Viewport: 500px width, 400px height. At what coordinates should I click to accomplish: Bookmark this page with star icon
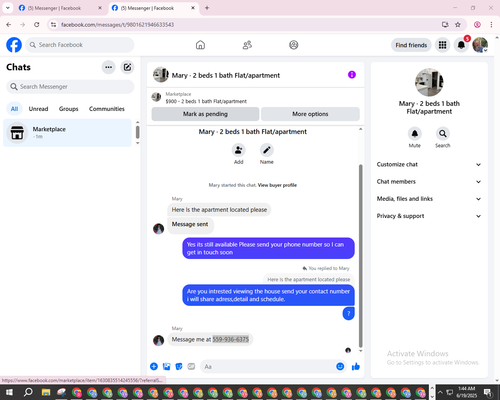coord(458,24)
